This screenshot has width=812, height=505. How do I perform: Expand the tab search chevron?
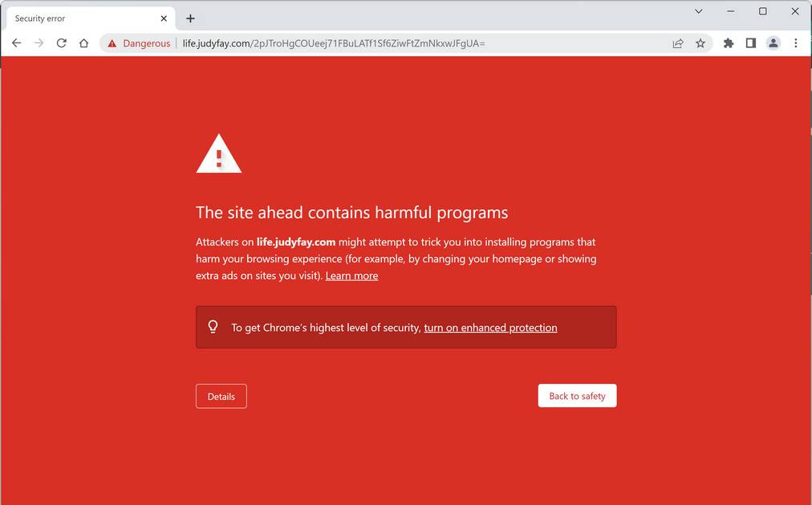pos(699,11)
